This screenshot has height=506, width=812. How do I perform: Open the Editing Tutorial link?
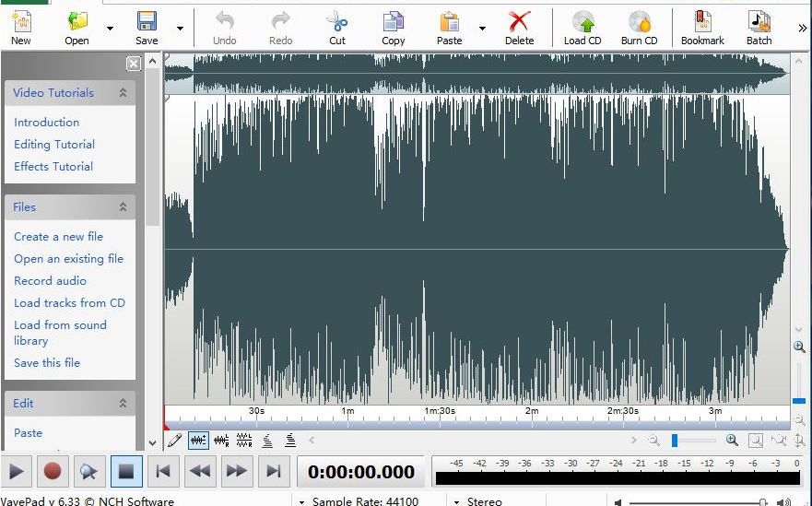(54, 145)
